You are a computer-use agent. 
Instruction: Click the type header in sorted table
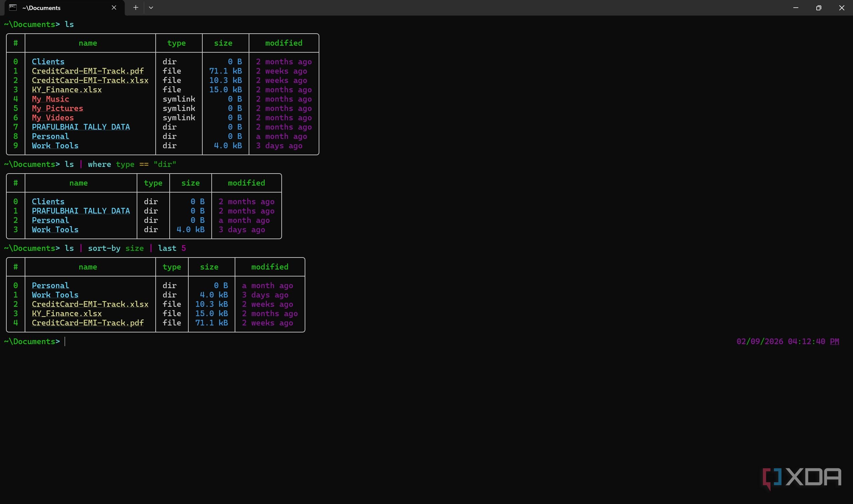click(172, 267)
